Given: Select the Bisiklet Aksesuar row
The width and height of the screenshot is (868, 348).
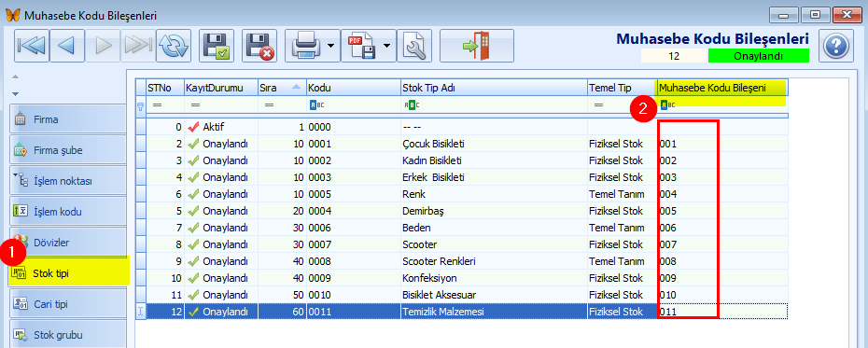Looking at the screenshot, I should pos(462,294).
